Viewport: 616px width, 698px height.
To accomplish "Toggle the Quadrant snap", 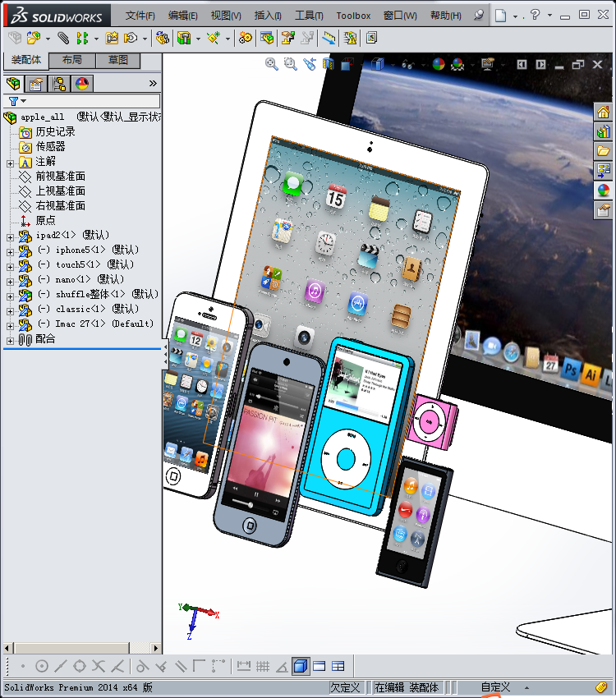I will [80, 666].
